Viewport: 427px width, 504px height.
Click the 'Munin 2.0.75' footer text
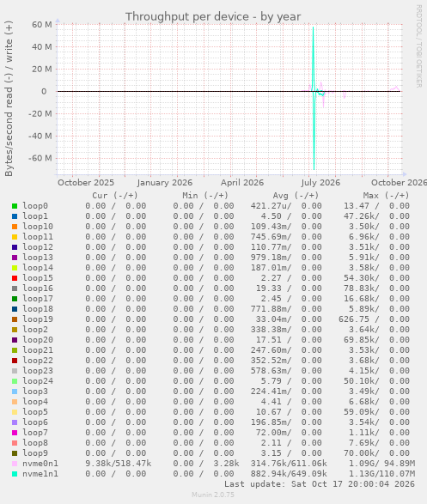click(x=213, y=495)
